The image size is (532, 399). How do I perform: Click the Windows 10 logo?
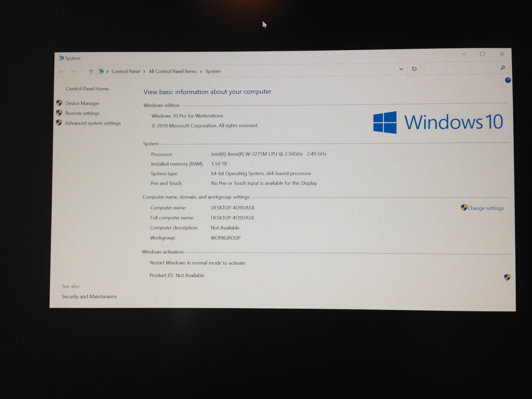pos(438,122)
